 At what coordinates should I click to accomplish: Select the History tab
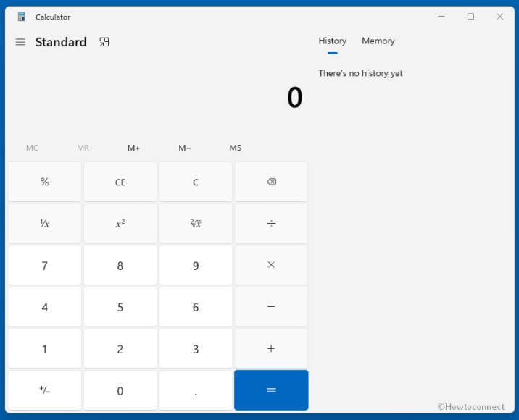tap(332, 41)
